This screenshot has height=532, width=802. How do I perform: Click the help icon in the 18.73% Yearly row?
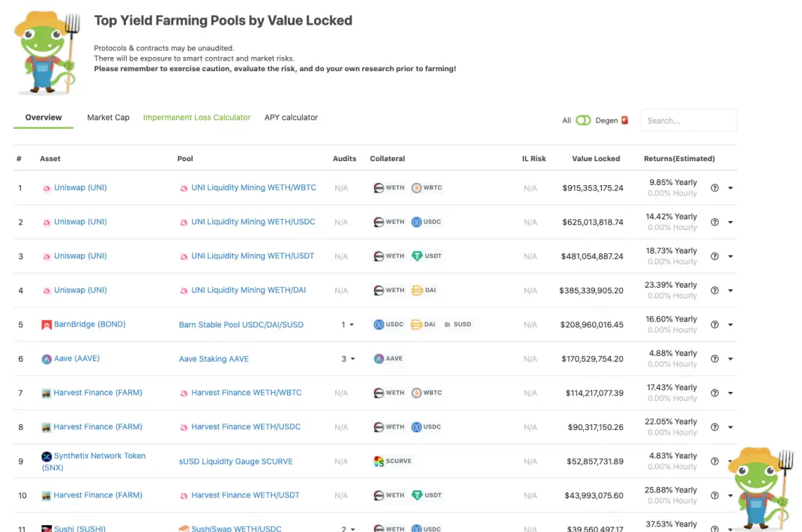(714, 256)
